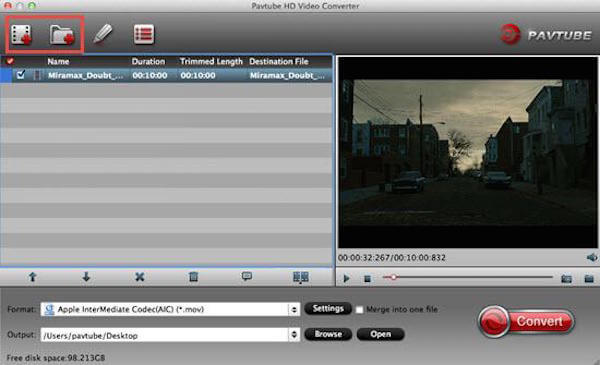600x365 pixels.
Task: Open the Edit pencil tool
Action: click(x=103, y=34)
